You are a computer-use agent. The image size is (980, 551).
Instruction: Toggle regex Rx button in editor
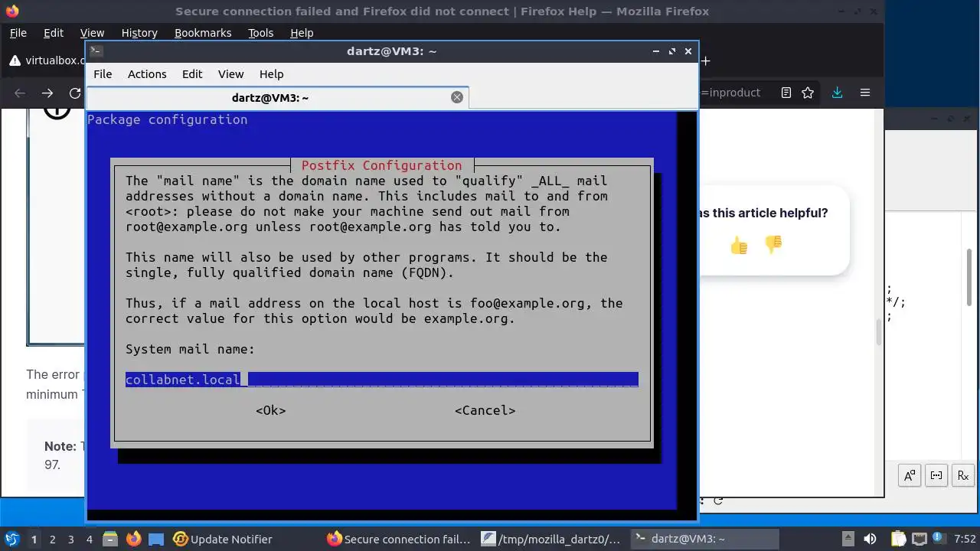[x=963, y=475]
